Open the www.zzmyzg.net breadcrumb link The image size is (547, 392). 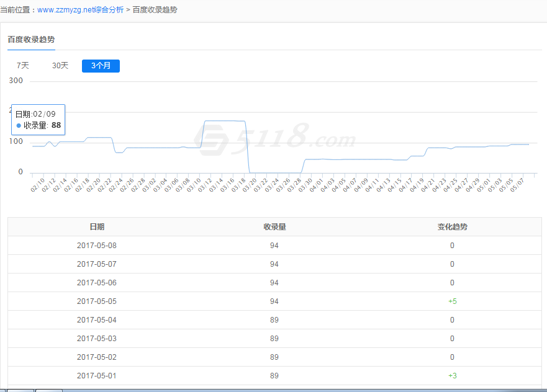click(x=65, y=10)
